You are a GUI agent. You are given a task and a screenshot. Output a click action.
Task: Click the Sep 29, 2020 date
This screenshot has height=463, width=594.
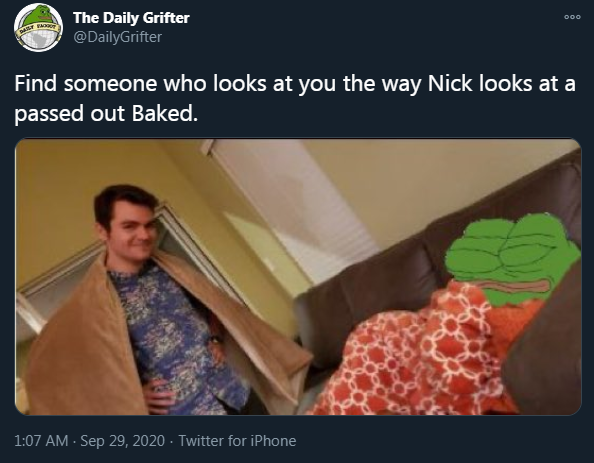click(x=122, y=441)
